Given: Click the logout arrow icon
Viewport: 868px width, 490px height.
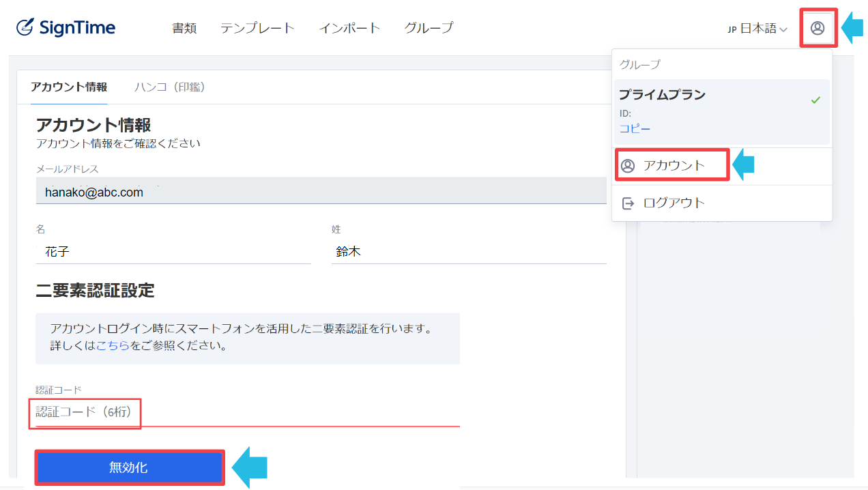Looking at the screenshot, I should tap(628, 203).
